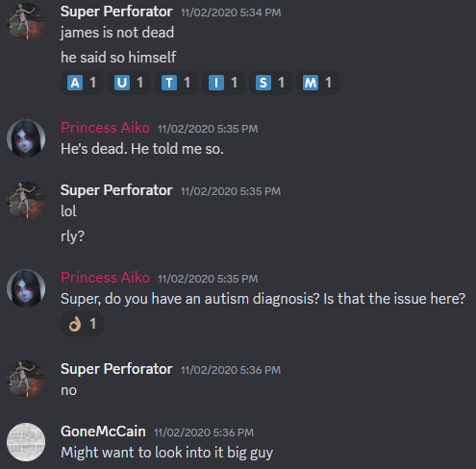Screen dimensions: 476x469
Task: Toggle the letter U reaction
Action: [129, 83]
